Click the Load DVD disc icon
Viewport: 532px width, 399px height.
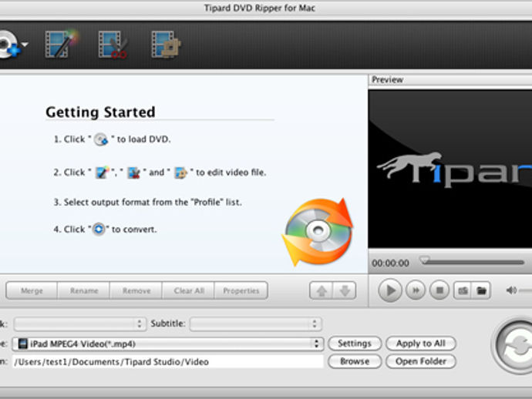pyautogui.click(x=9, y=45)
